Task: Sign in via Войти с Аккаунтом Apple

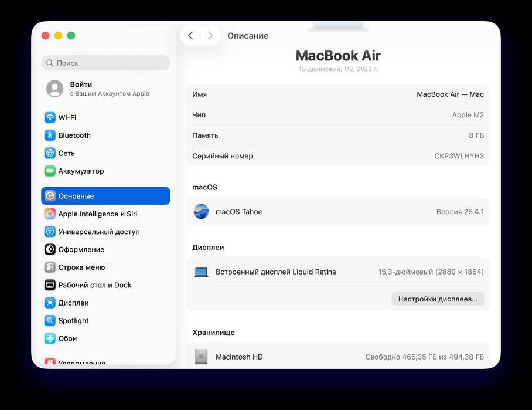Action: point(105,89)
